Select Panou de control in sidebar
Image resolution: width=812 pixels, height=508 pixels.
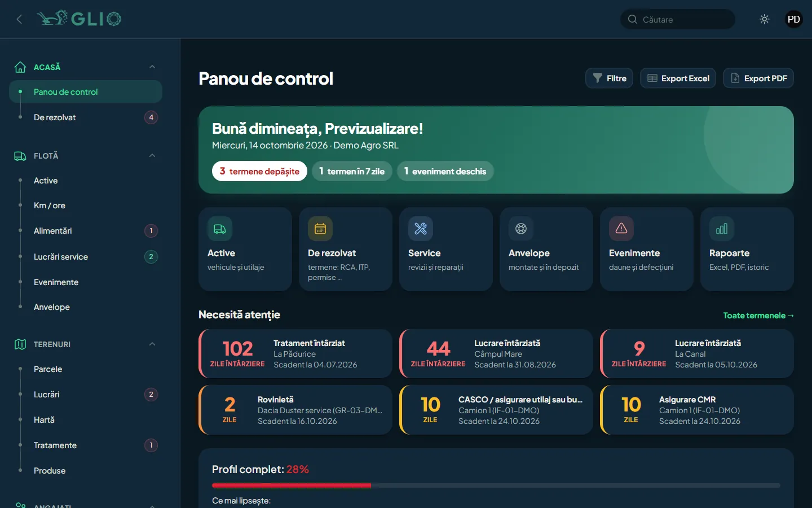[86, 91]
